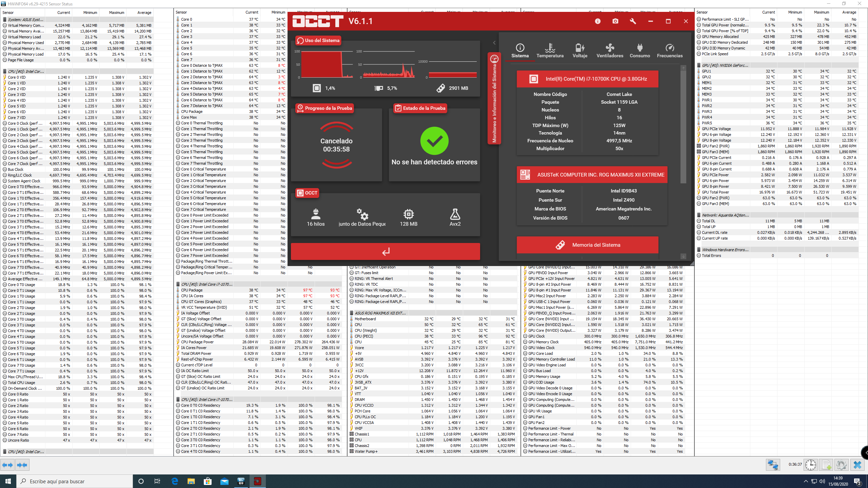Start logging with HWiNFO log-file icon
This screenshot has width=868, height=488.
(826, 465)
